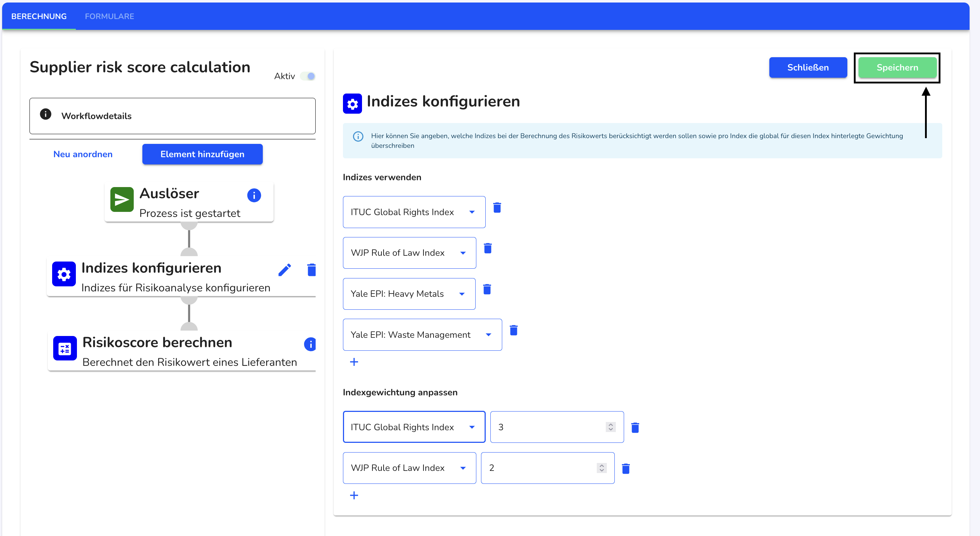Image resolution: width=980 pixels, height=536 pixels.
Task: Click the weight field showing 2
Action: tap(548, 468)
